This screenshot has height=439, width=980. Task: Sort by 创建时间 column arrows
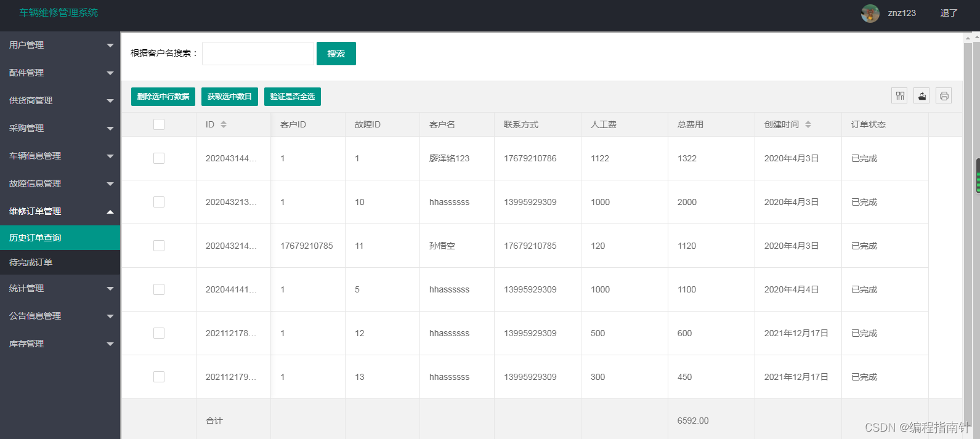click(x=808, y=124)
